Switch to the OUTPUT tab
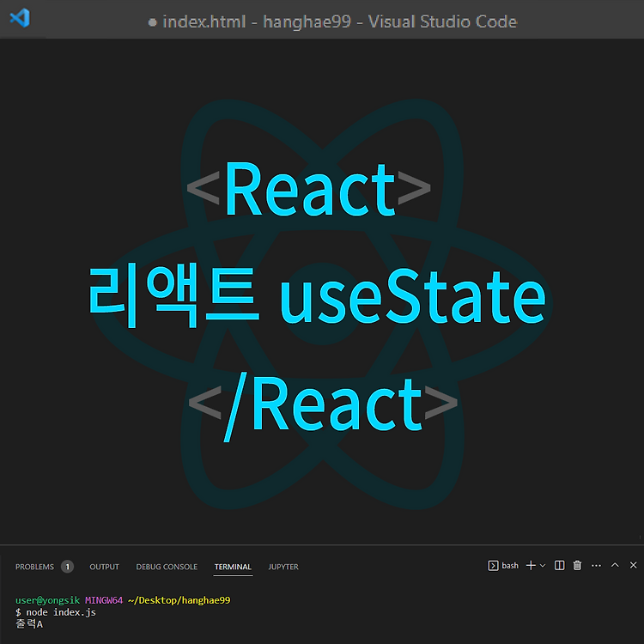Screen dimensions: 644x644 pyautogui.click(x=104, y=567)
